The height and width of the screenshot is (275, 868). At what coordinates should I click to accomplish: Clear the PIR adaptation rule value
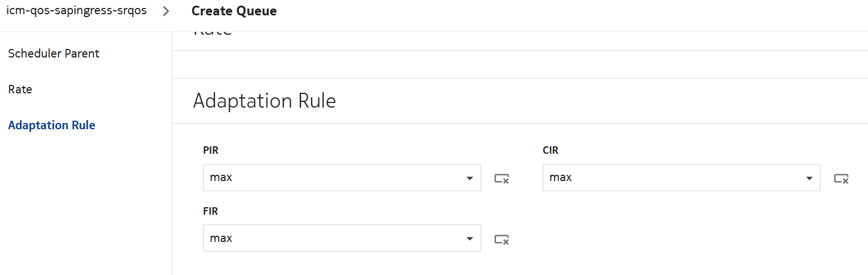tap(501, 178)
